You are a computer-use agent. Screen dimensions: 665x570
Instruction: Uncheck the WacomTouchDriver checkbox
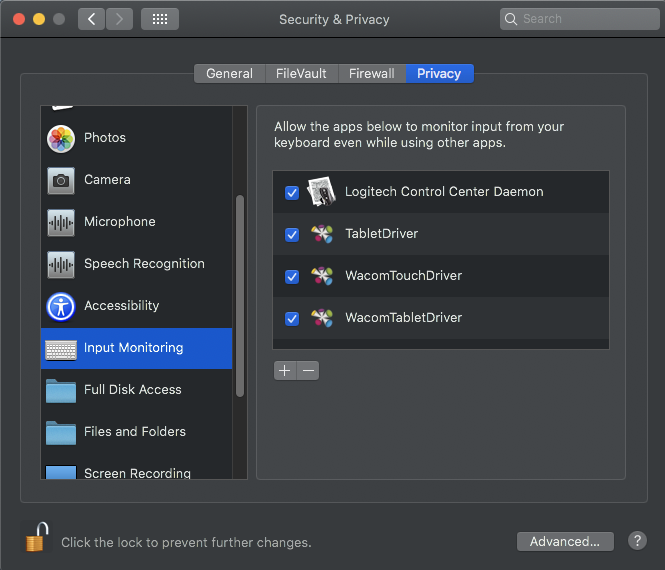coord(292,277)
